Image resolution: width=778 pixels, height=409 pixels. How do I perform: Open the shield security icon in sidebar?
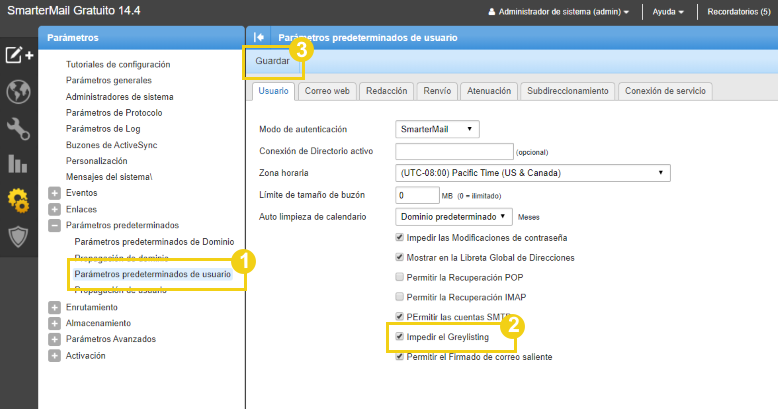pos(18,237)
